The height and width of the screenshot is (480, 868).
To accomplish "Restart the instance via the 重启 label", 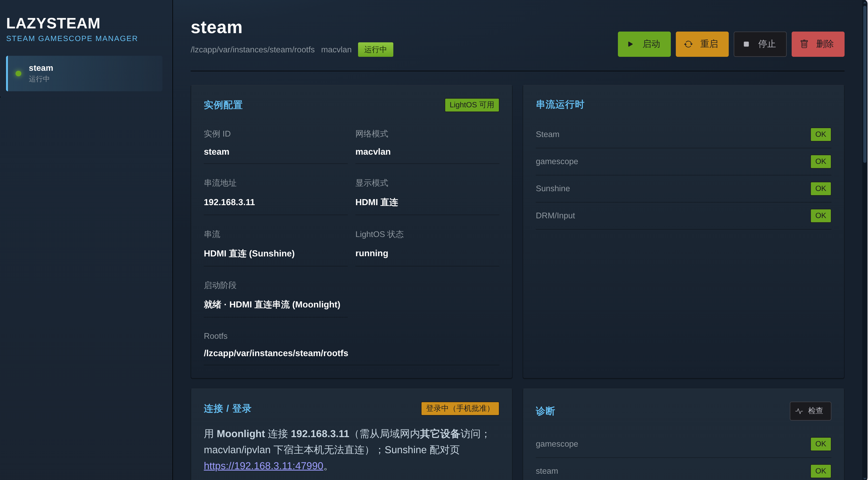I will (x=709, y=44).
